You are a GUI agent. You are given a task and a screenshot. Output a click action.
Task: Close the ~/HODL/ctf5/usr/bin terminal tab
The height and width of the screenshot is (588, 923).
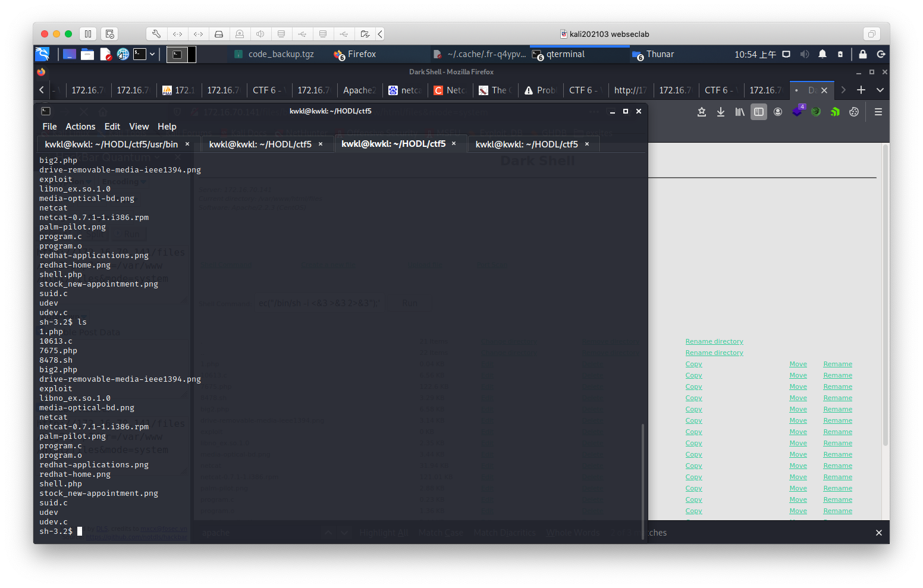tap(187, 144)
